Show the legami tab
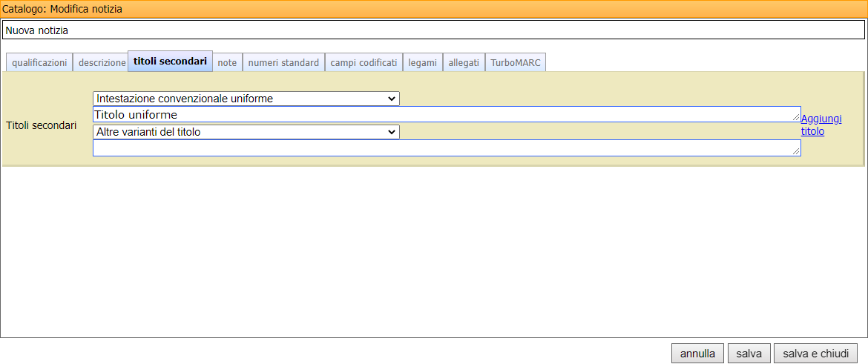This screenshot has height=364, width=868. 422,63
